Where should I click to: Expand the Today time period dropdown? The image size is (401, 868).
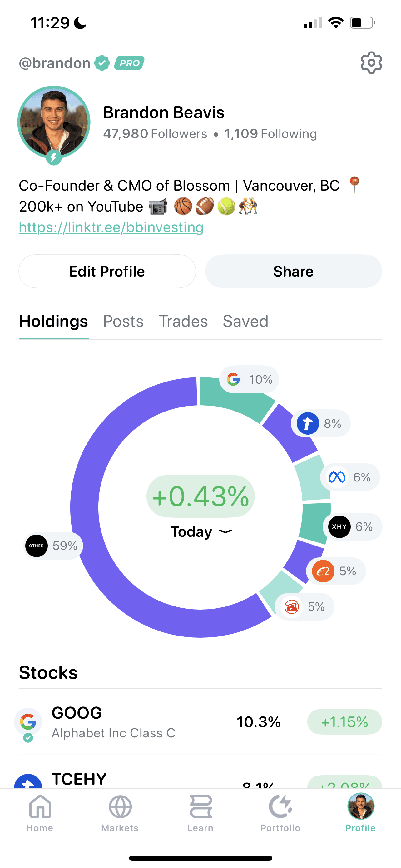point(201,532)
